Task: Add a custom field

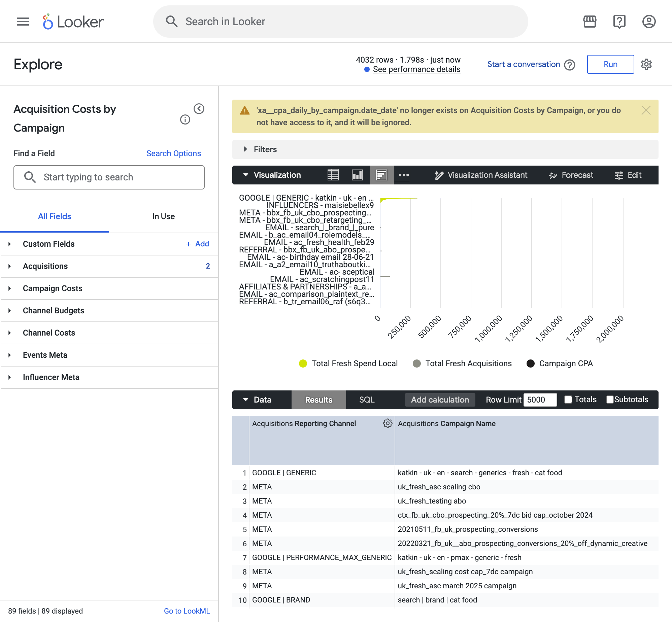Action: click(x=198, y=244)
